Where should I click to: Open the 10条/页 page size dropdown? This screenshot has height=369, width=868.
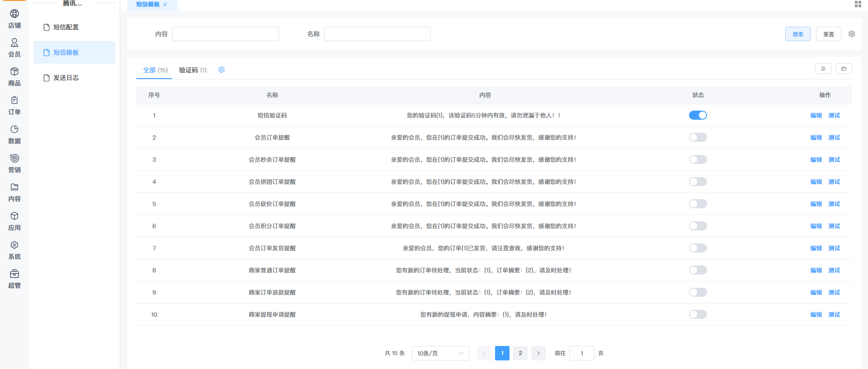coord(441,353)
